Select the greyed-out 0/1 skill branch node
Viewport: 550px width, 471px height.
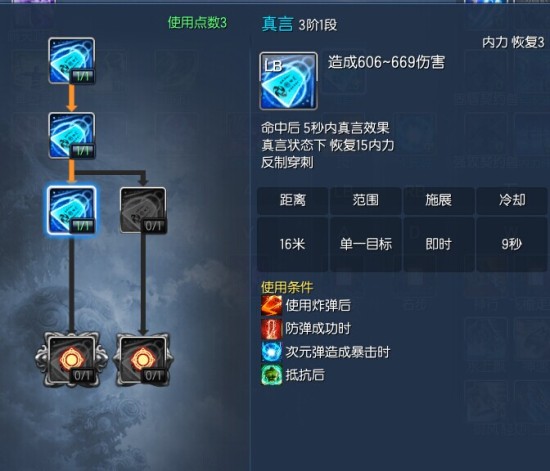(143, 210)
